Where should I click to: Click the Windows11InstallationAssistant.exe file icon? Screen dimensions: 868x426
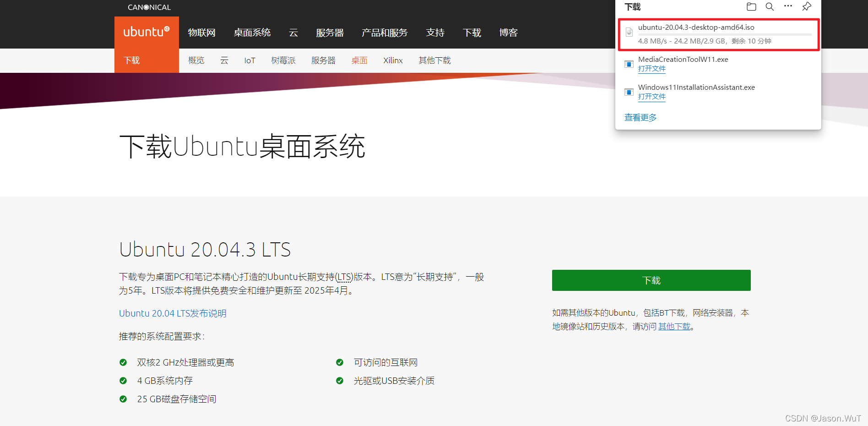pyautogui.click(x=629, y=92)
